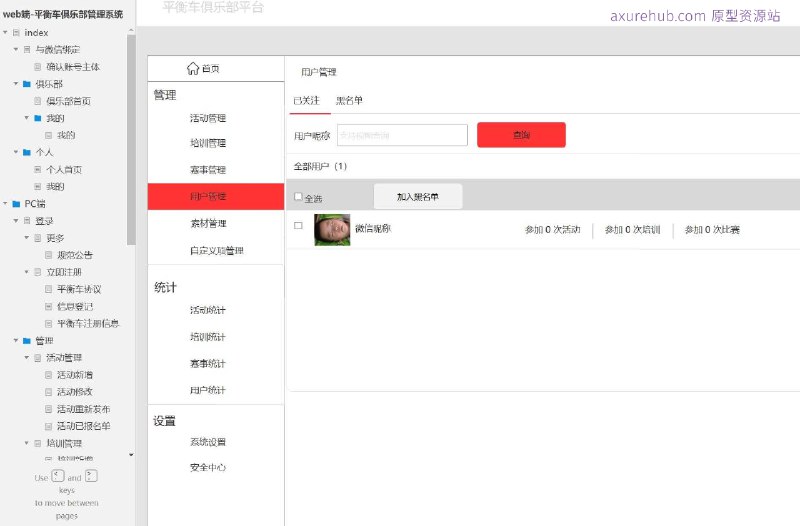800x526 pixels.
Task: Collapse the 与微信绑定 tree node
Action: (16, 49)
